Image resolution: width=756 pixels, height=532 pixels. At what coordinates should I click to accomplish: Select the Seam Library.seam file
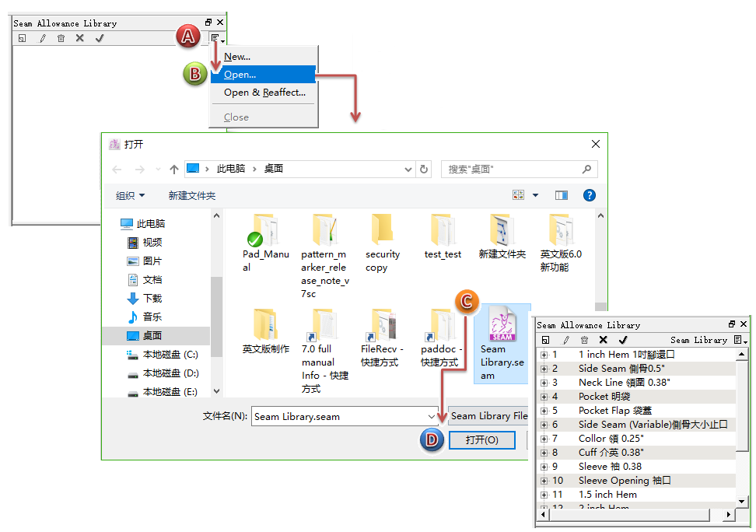pyautogui.click(x=502, y=342)
